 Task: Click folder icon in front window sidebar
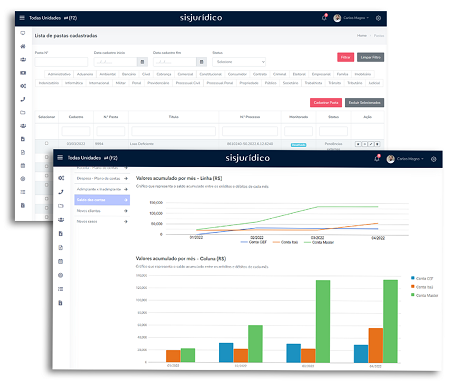61,206
